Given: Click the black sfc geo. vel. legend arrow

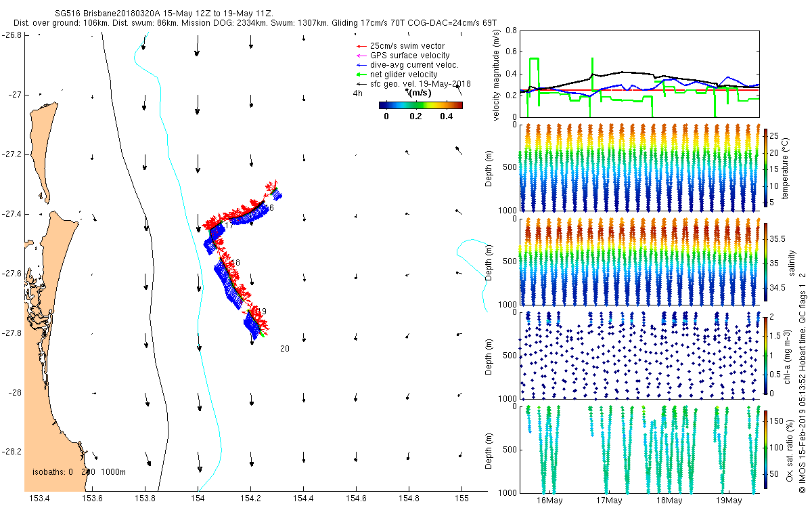Looking at the screenshot, I should coord(359,84).
